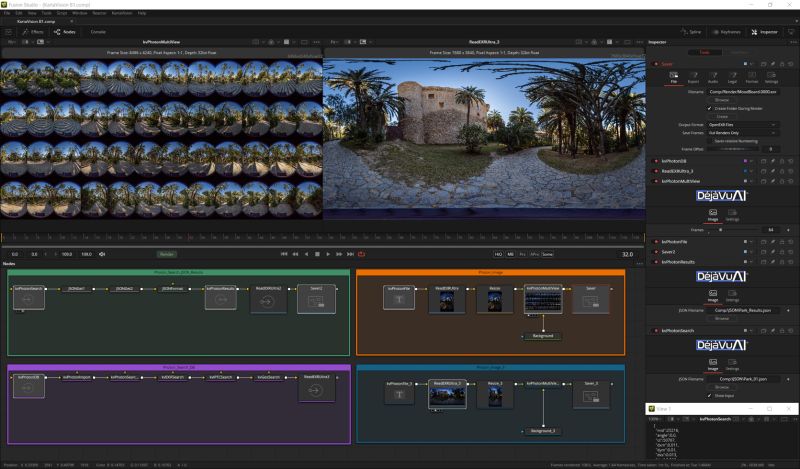Switch to the Console tab
The width and height of the screenshot is (800, 469).
click(98, 32)
